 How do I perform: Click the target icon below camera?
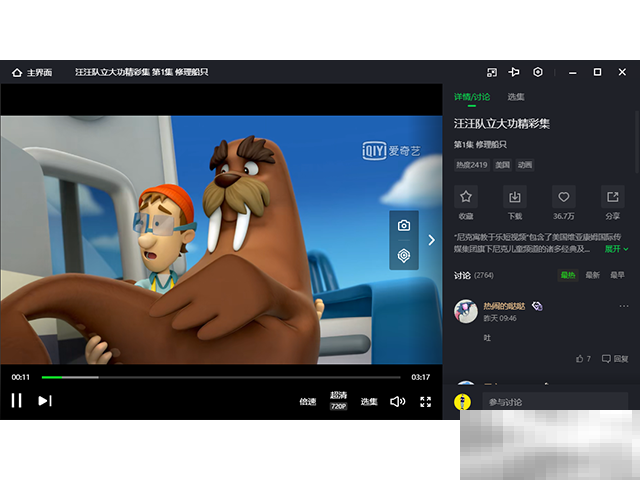pos(404,256)
